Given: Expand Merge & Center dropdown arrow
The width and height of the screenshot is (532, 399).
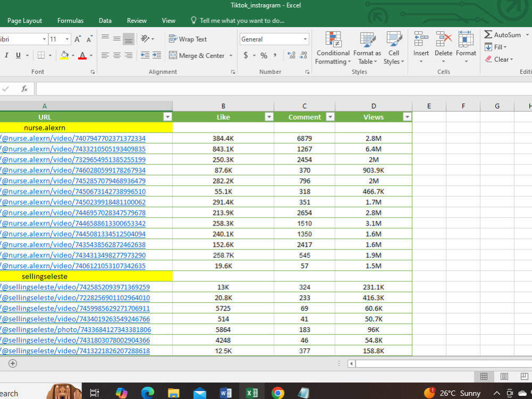Looking at the screenshot, I should click(x=231, y=56).
